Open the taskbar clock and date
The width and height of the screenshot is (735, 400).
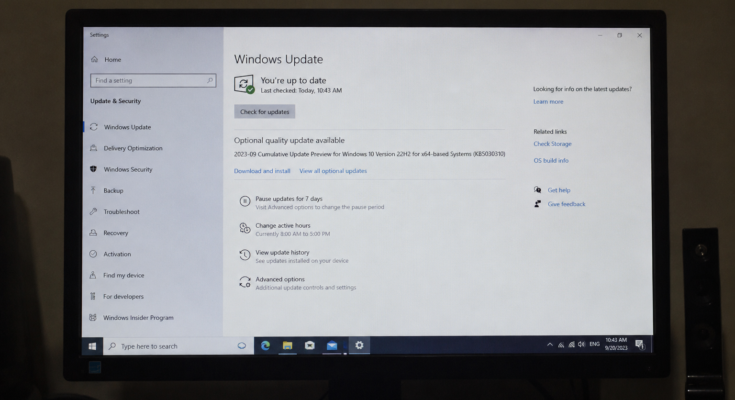616,344
